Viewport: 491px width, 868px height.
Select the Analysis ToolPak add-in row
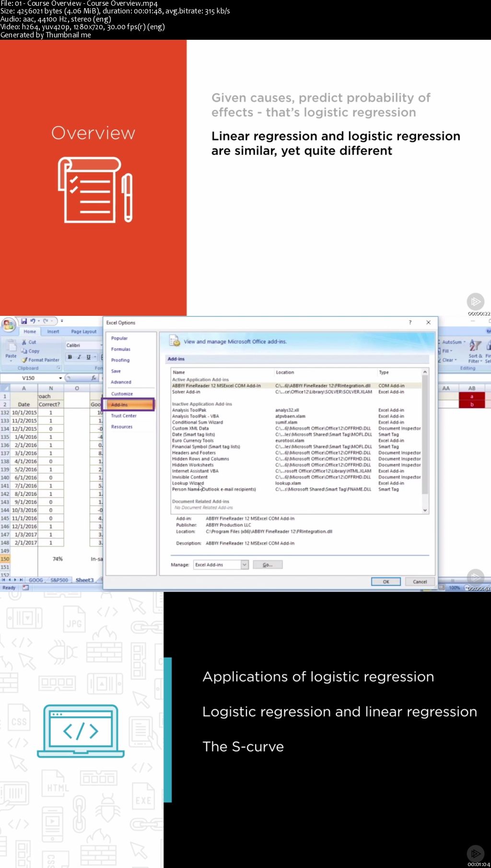click(296, 410)
